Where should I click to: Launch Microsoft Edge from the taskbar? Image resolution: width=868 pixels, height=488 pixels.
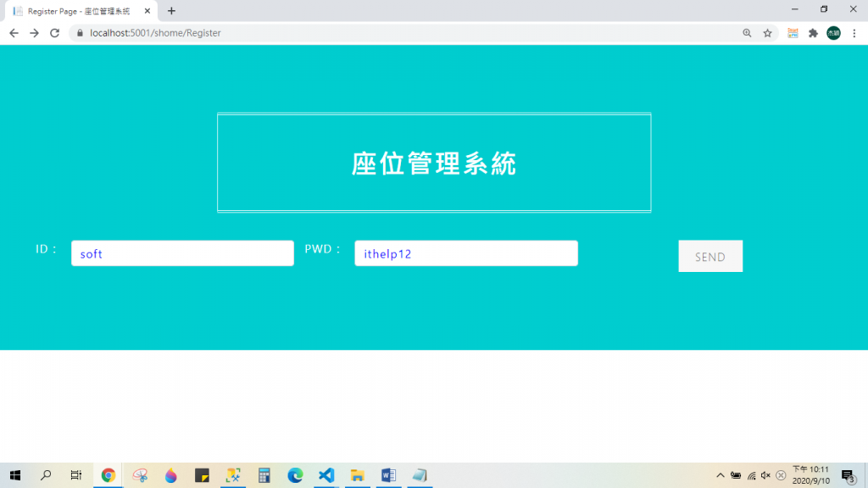point(295,475)
